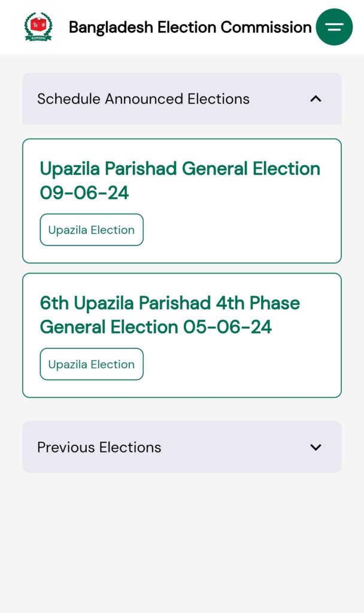Click the Bangladesh Election Commission header title

pyautogui.click(x=190, y=28)
